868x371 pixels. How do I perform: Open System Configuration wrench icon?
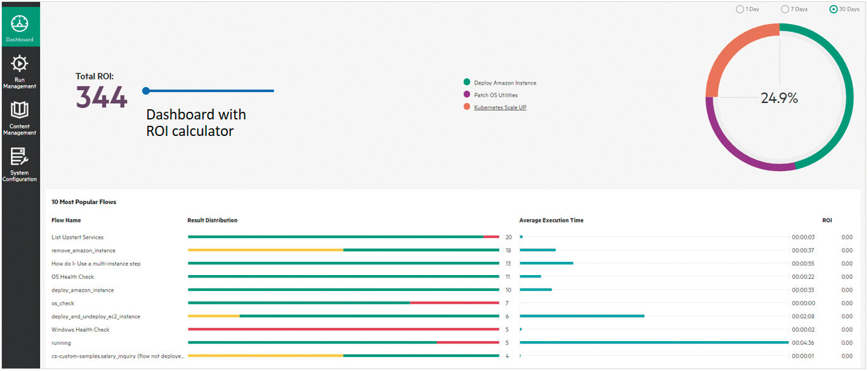[20, 156]
